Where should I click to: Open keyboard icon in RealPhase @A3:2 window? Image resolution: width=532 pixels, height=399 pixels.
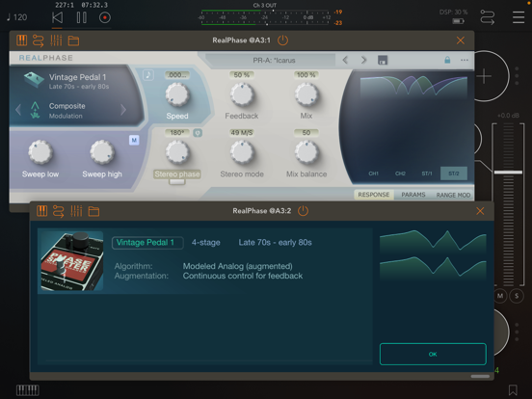click(x=42, y=211)
